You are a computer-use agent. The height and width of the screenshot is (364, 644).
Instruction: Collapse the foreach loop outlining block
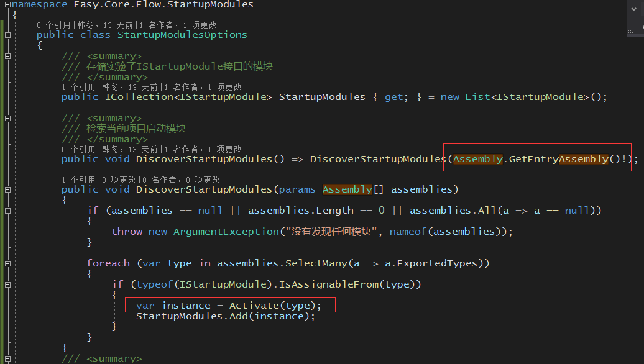point(7,263)
